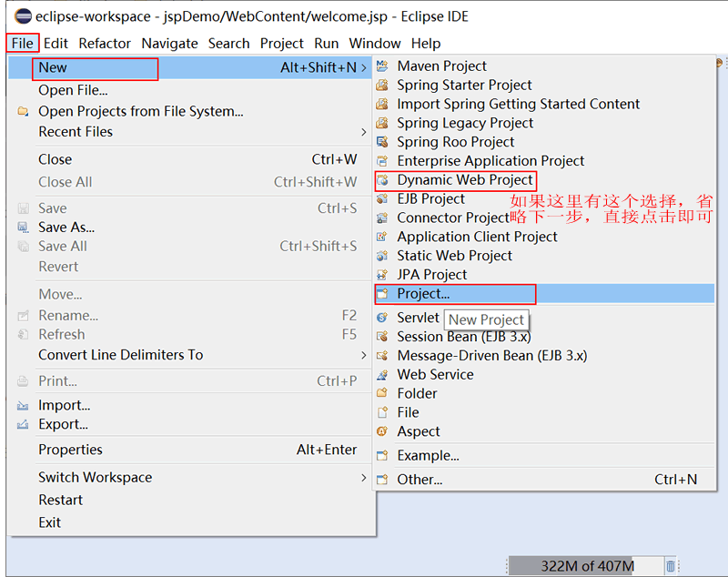Click the Spring Starter Project icon

[382, 85]
